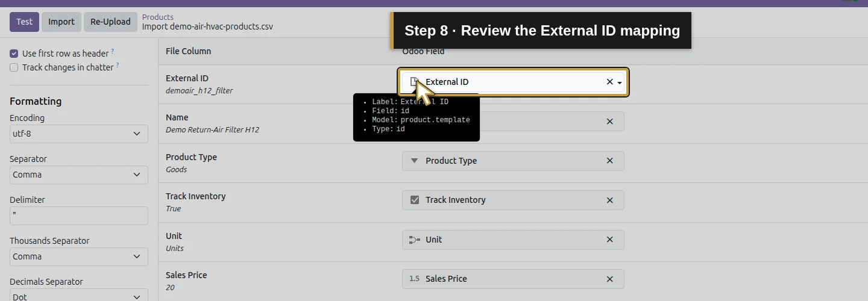868x301 pixels.
Task: Remove the Product Type field mapping
Action: coord(609,161)
